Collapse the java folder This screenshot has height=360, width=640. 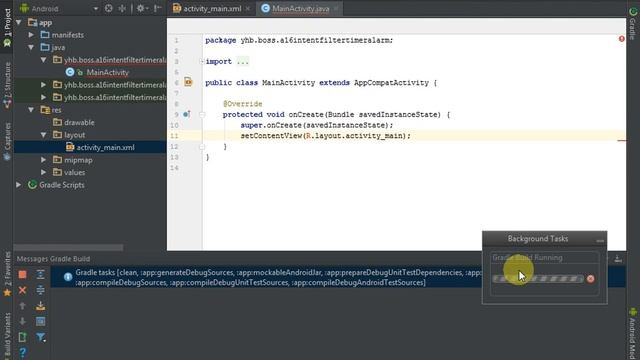[x=31, y=47]
